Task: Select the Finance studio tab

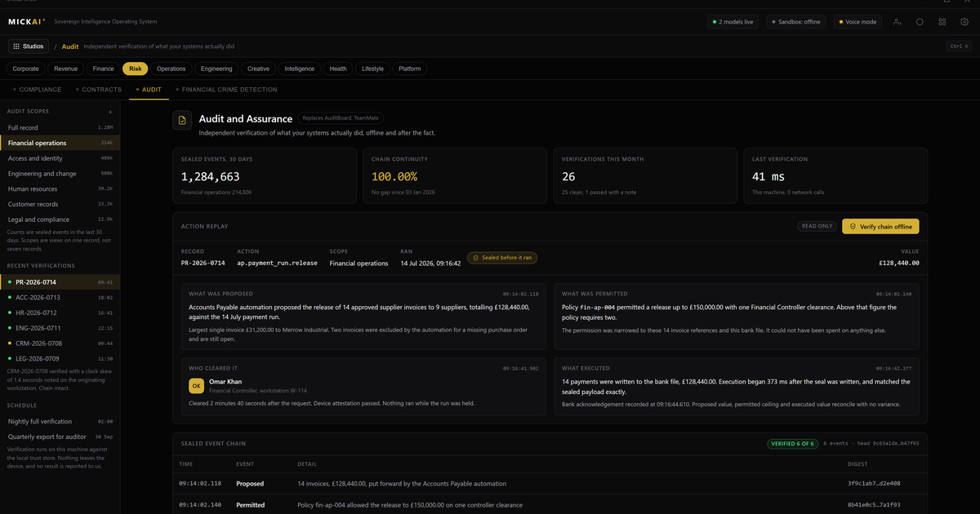Action: [x=103, y=69]
